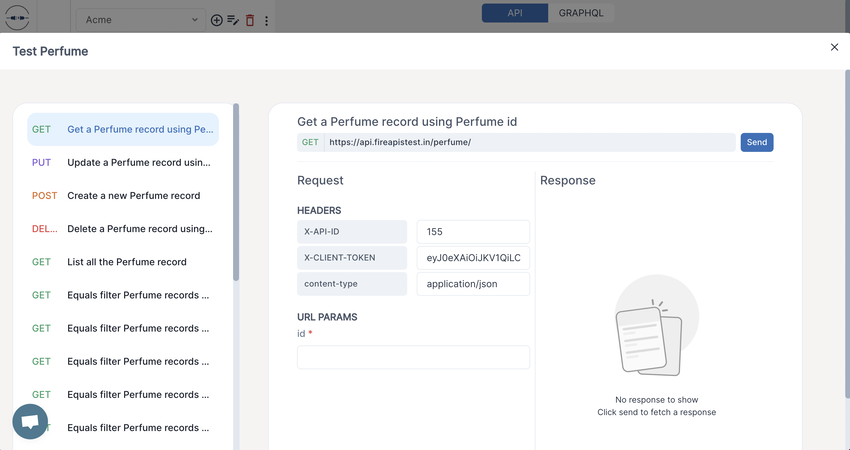Click the HEADERS section label

tap(319, 210)
